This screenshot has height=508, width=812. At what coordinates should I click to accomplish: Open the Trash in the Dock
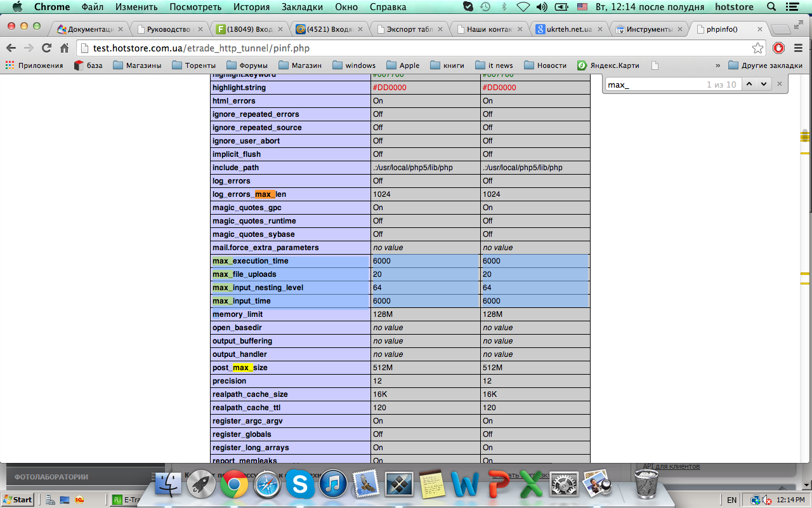[x=646, y=485]
